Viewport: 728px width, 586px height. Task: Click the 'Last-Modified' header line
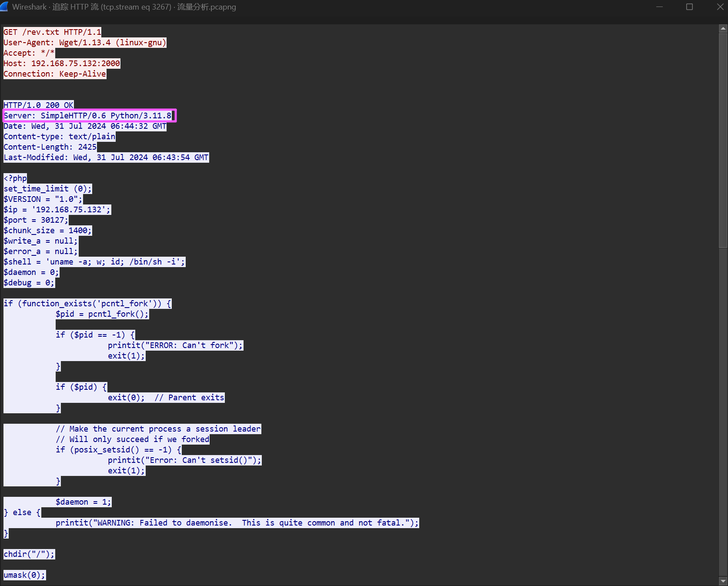point(106,157)
